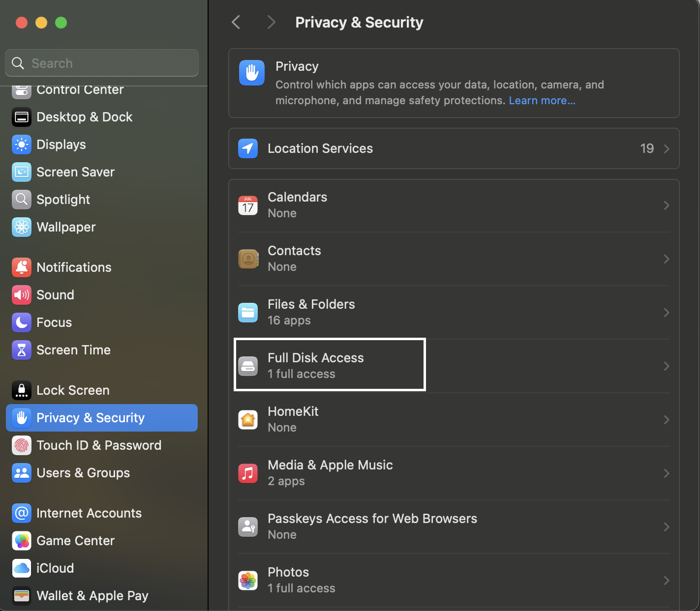Click the Passkeys Access icon
700x611 pixels.
click(248, 527)
